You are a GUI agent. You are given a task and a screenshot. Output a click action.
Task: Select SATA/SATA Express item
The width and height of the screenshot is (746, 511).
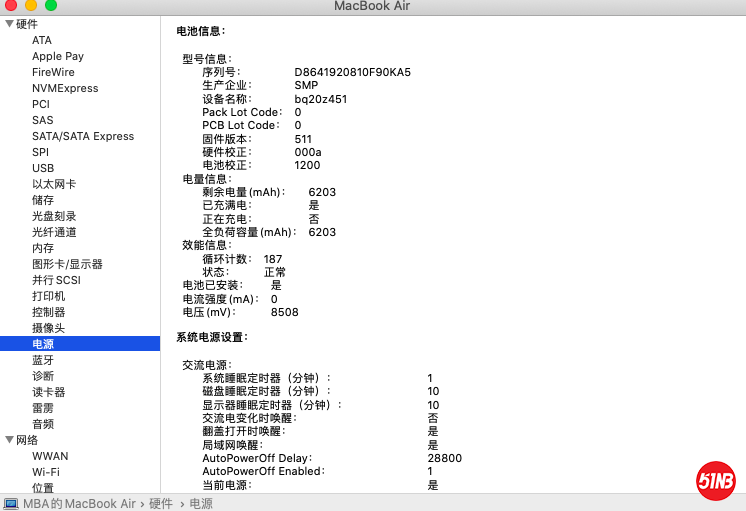point(83,136)
